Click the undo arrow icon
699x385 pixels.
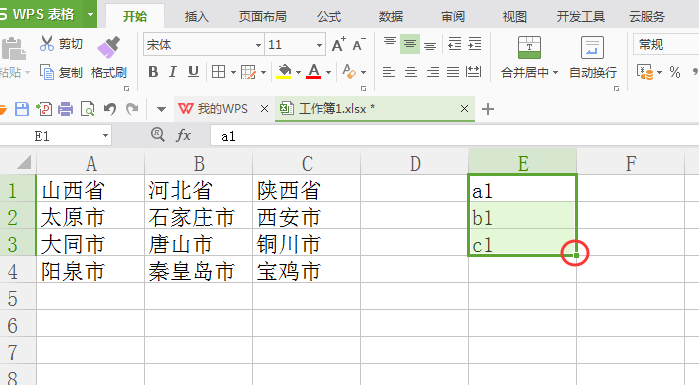click(x=110, y=109)
